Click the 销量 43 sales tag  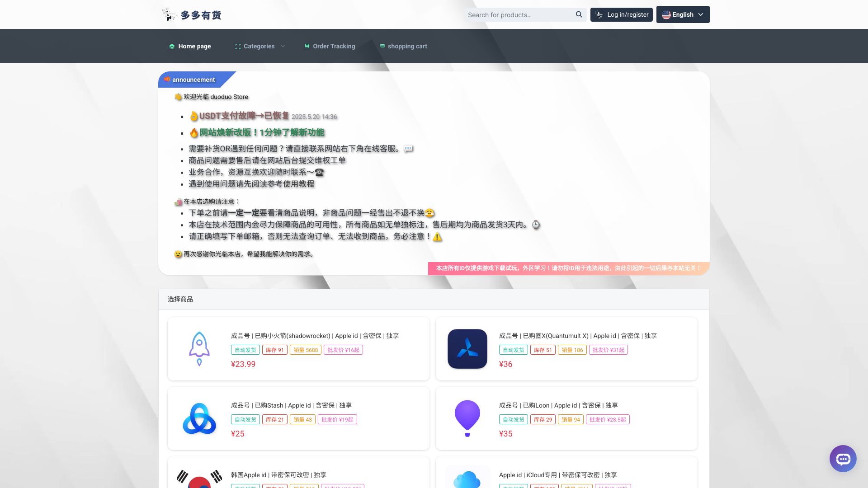click(x=302, y=419)
